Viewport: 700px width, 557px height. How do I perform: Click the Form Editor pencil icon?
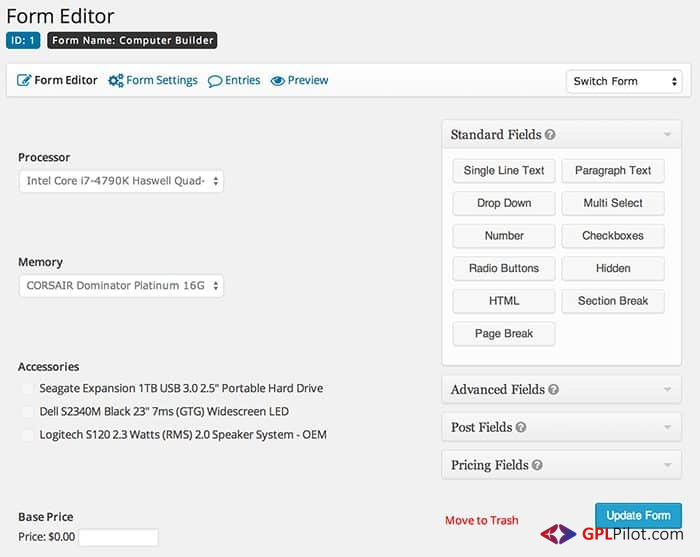pyautogui.click(x=24, y=80)
